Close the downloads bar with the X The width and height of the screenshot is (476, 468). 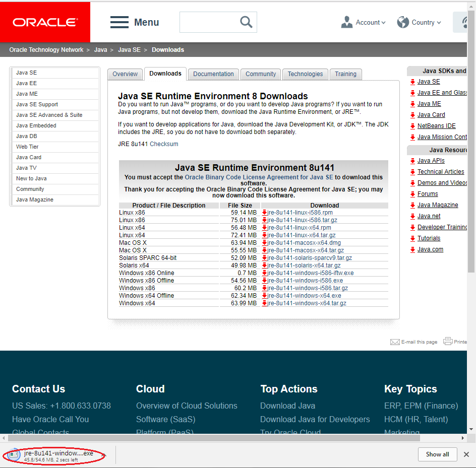pyautogui.click(x=466, y=454)
